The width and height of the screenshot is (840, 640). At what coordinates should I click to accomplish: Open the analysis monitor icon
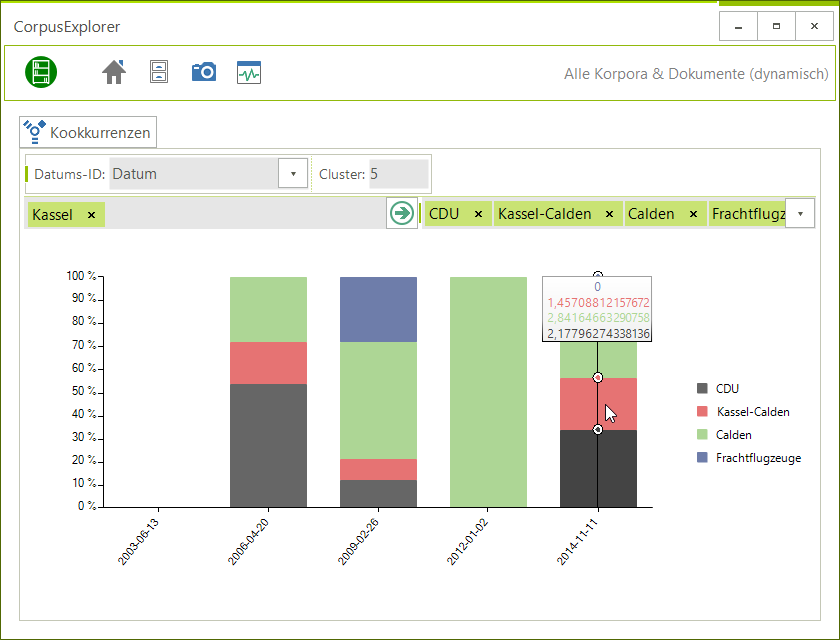point(249,72)
